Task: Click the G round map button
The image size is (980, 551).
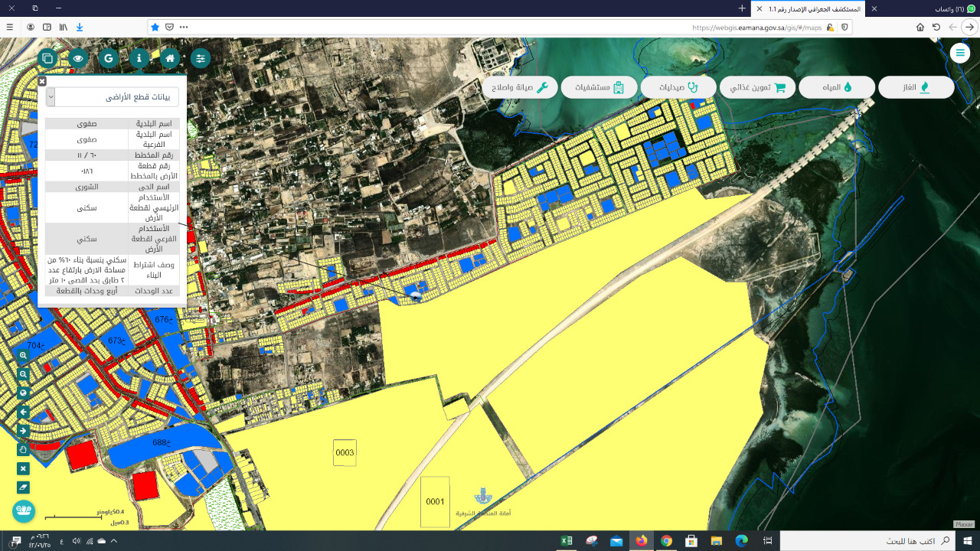Action: pyautogui.click(x=109, y=58)
